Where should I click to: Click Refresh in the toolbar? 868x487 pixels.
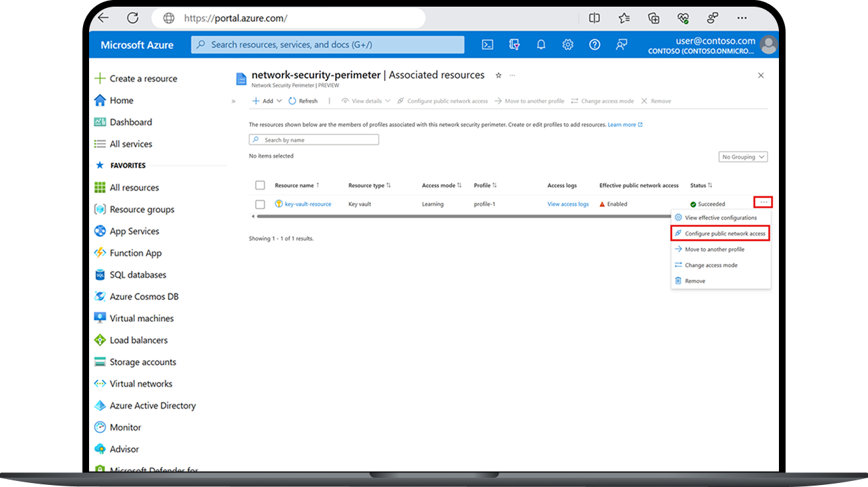304,101
